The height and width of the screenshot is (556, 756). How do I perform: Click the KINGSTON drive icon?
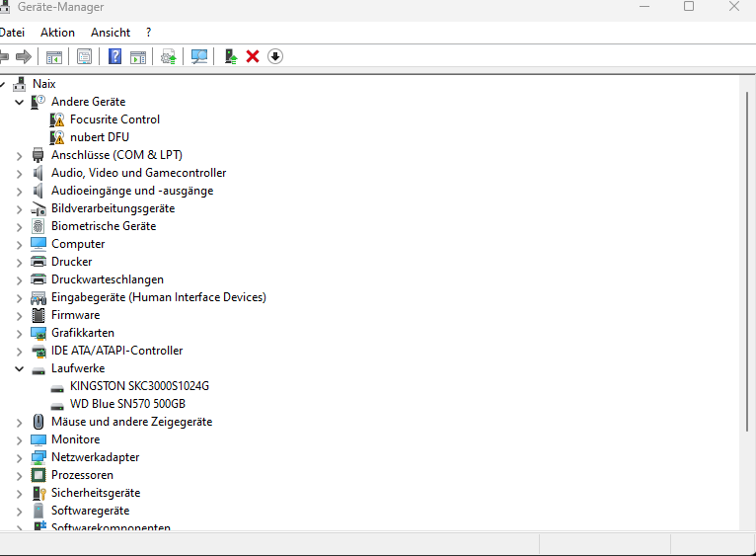click(57, 388)
